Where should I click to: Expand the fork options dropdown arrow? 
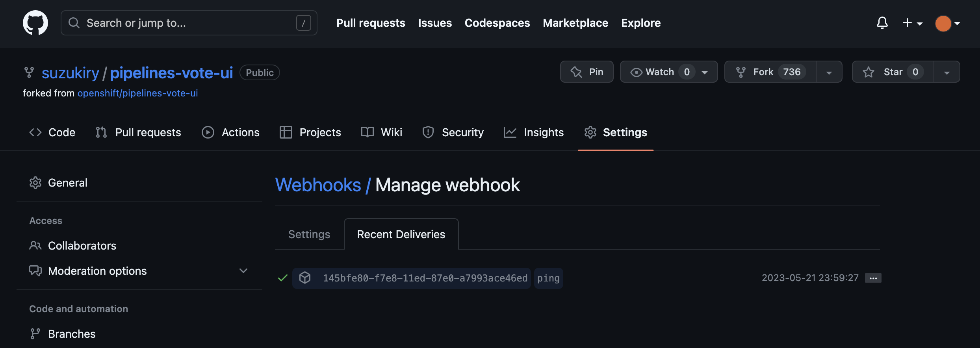pyautogui.click(x=829, y=72)
